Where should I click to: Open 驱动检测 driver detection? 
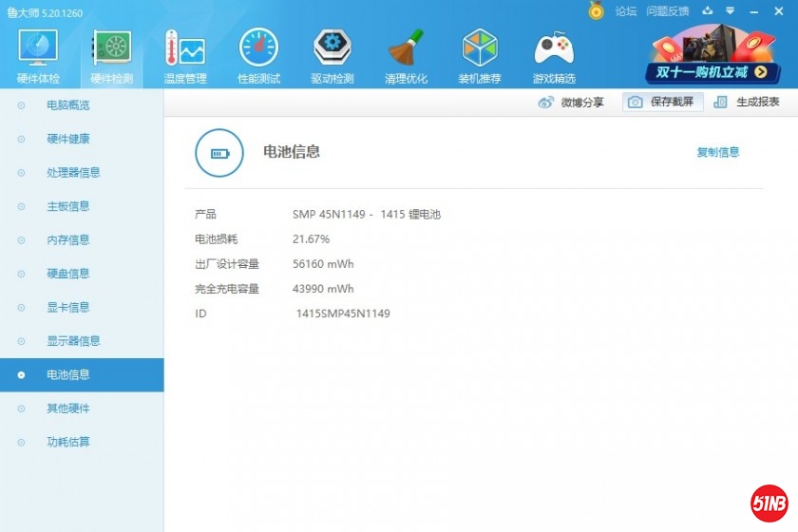pyautogui.click(x=332, y=56)
